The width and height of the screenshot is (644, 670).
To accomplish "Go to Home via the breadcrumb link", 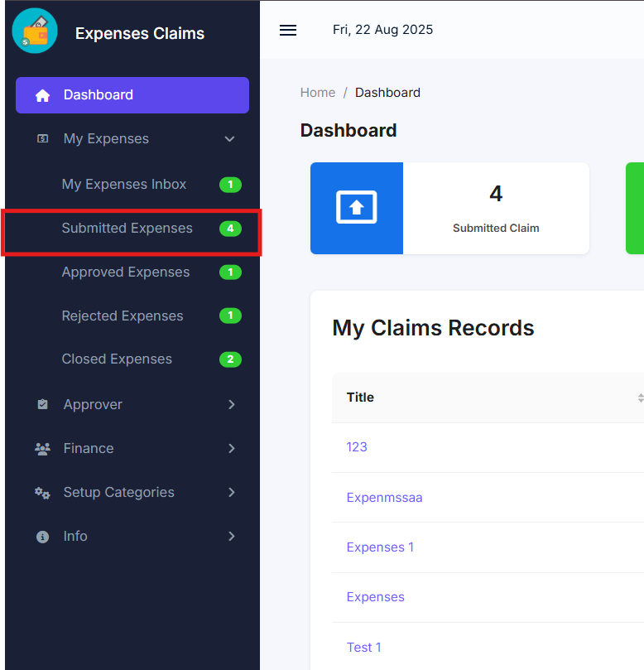I will (318, 93).
